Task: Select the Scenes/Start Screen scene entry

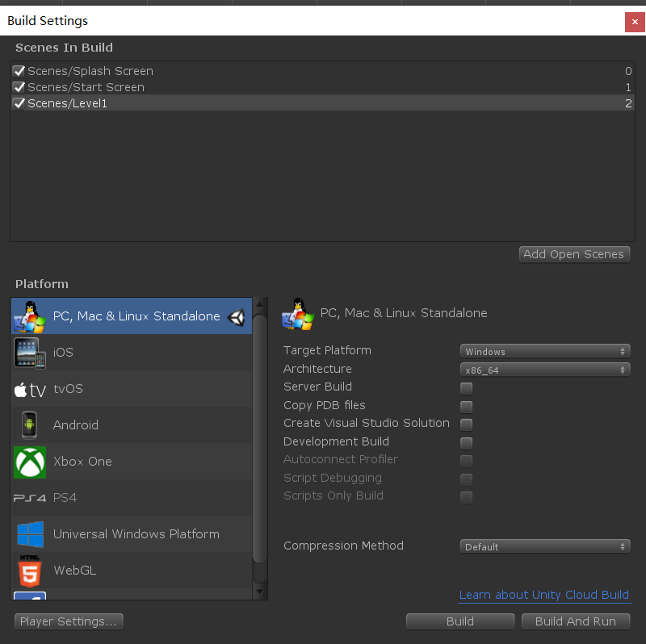Action: [x=322, y=87]
